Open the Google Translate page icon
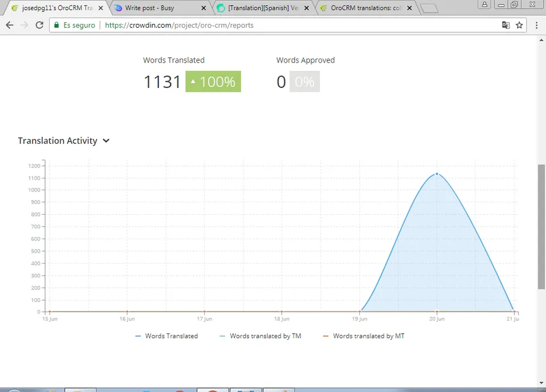Viewport: 546px width, 392px height. 506,25
